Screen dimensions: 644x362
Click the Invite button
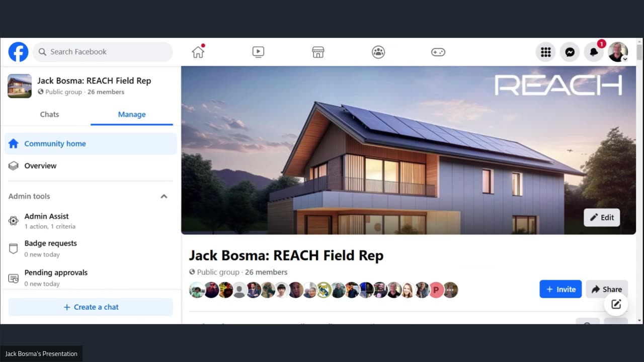(560, 289)
